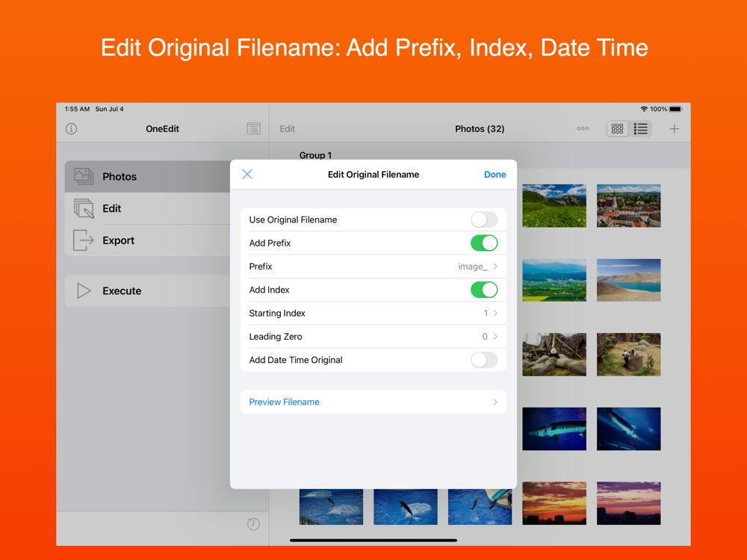Viewport: 747px width, 560px height.
Task: Add photos with the plus icon
Action: click(674, 128)
